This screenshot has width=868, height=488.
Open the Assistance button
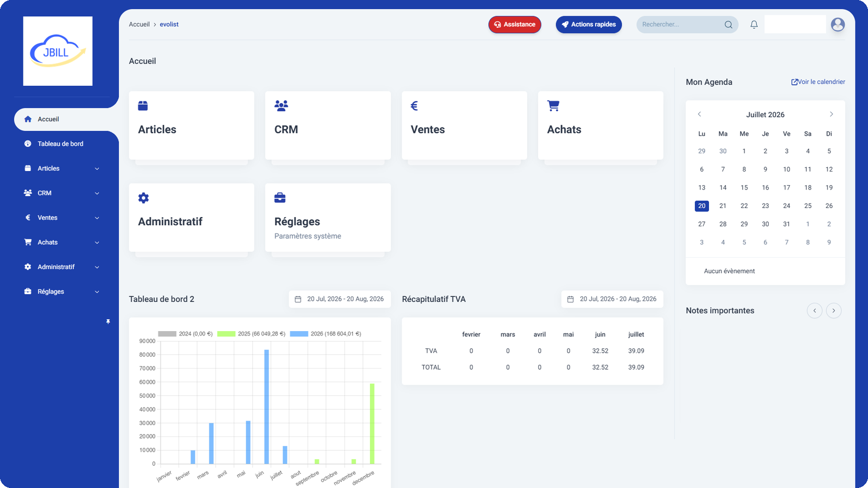coord(515,24)
